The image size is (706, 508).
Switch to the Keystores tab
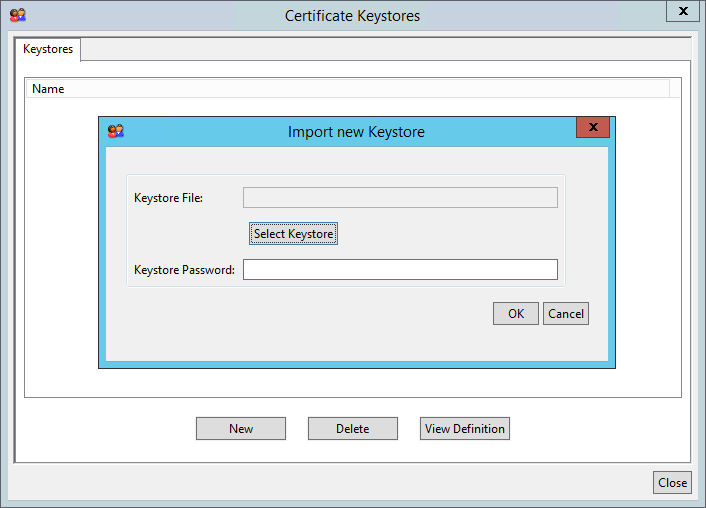pyautogui.click(x=48, y=49)
